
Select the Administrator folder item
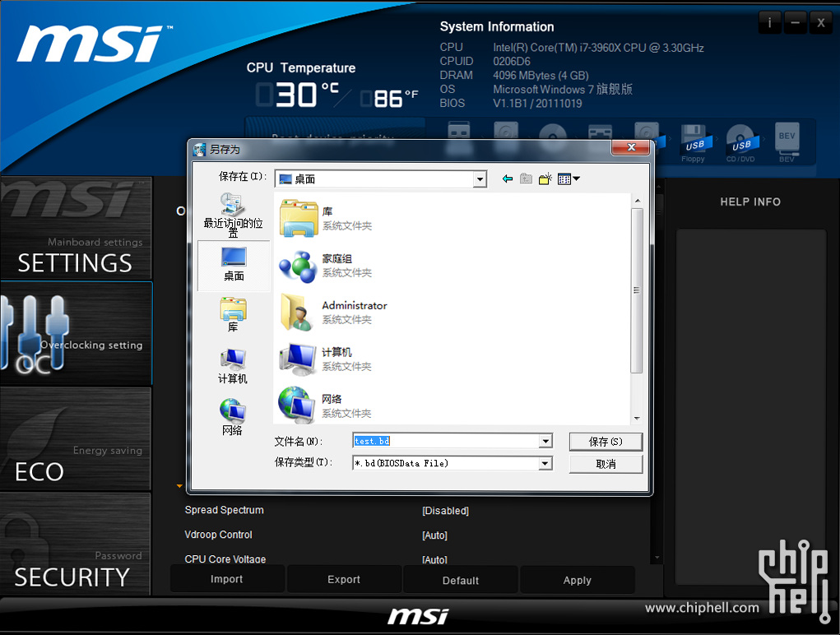tap(332, 312)
